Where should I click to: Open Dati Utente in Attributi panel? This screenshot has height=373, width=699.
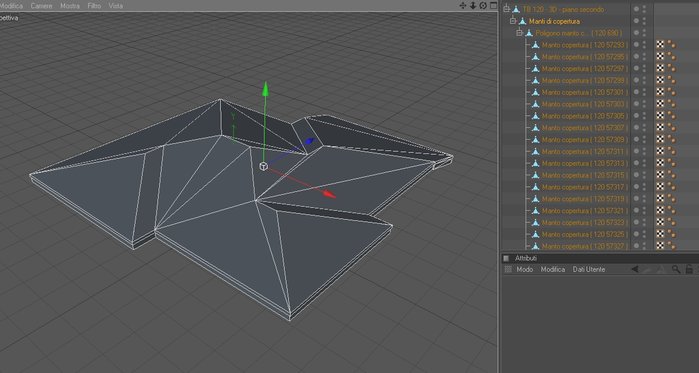tap(589, 269)
